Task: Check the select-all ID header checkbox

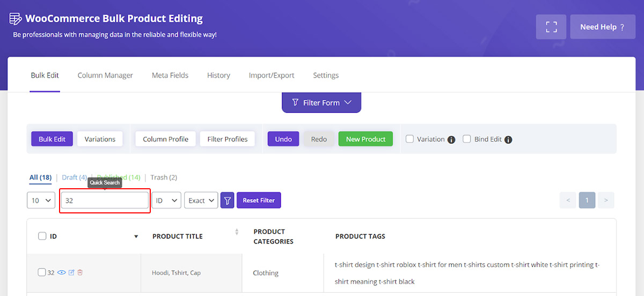Action: pyautogui.click(x=42, y=236)
